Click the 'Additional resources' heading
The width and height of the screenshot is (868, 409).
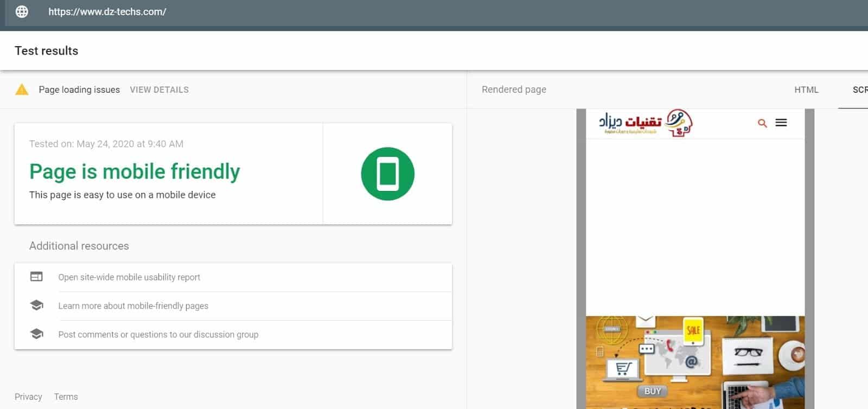click(79, 246)
